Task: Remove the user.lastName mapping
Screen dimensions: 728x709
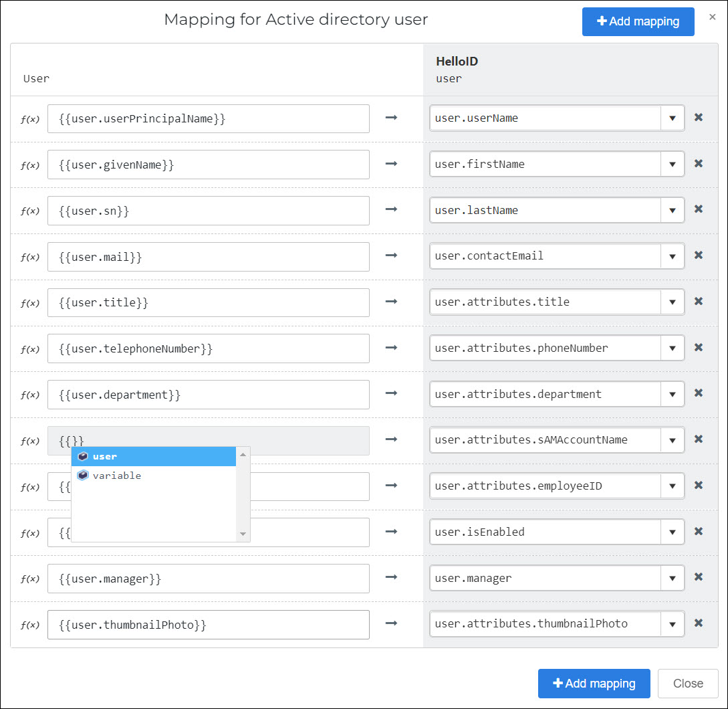Action: pyautogui.click(x=699, y=209)
